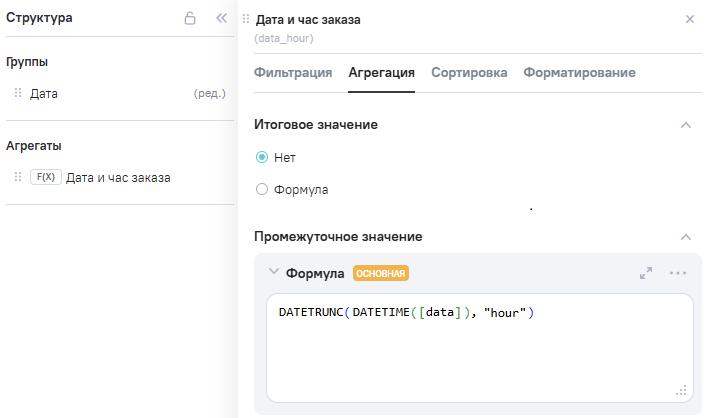The width and height of the screenshot is (706, 418).
Task: Go to the Форматирование tab
Action: 579,72
